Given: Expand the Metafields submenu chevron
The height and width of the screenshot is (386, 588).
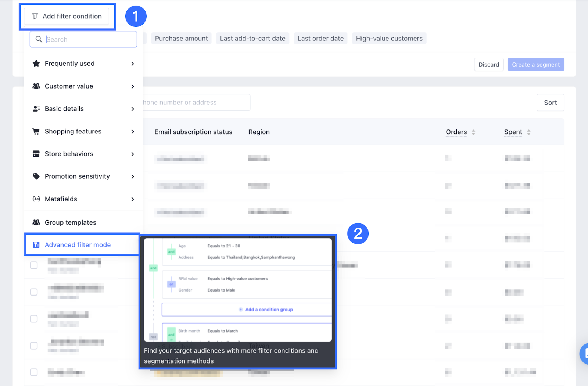Looking at the screenshot, I should tap(133, 199).
